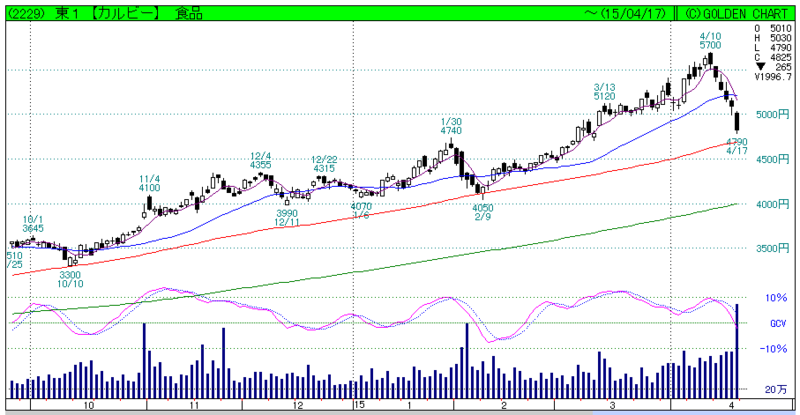The image size is (800, 415).
Task: Click the 3300 10/10 low label
Action: click(x=70, y=279)
